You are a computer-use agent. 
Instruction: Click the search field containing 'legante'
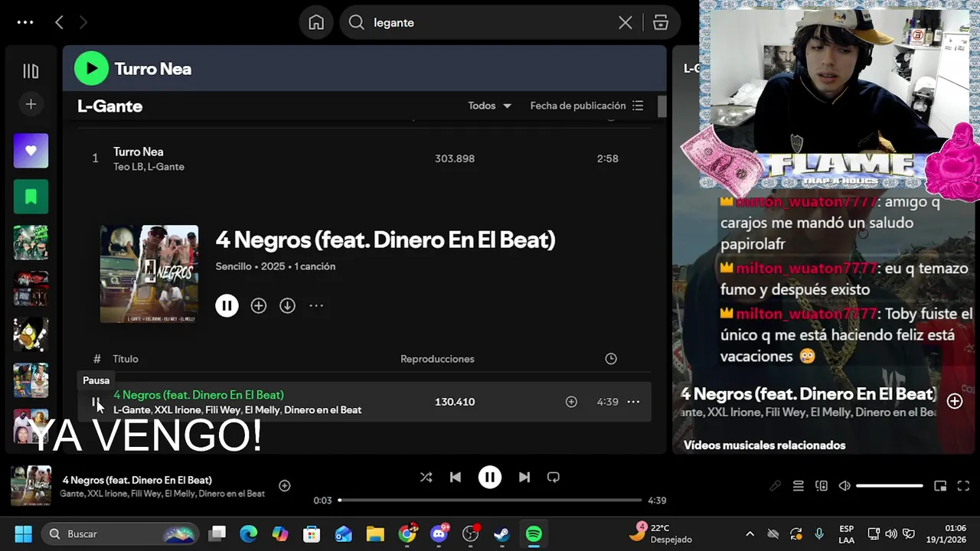tap(490, 22)
